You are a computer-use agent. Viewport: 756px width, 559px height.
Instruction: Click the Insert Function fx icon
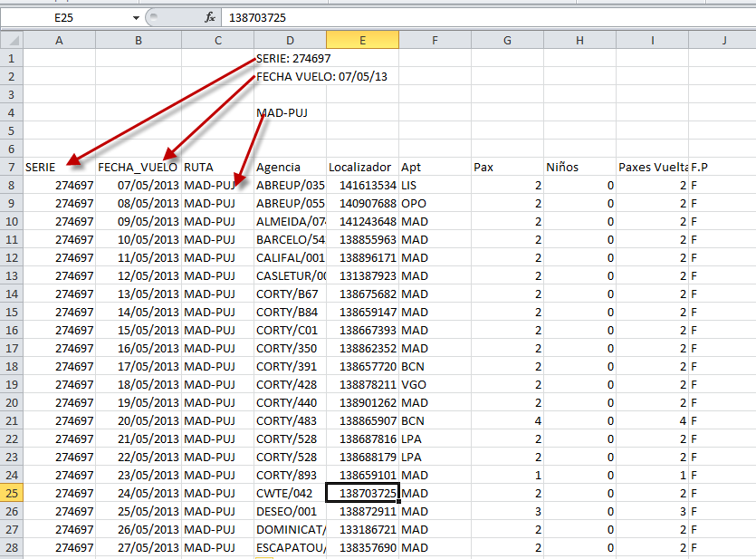pyautogui.click(x=210, y=17)
